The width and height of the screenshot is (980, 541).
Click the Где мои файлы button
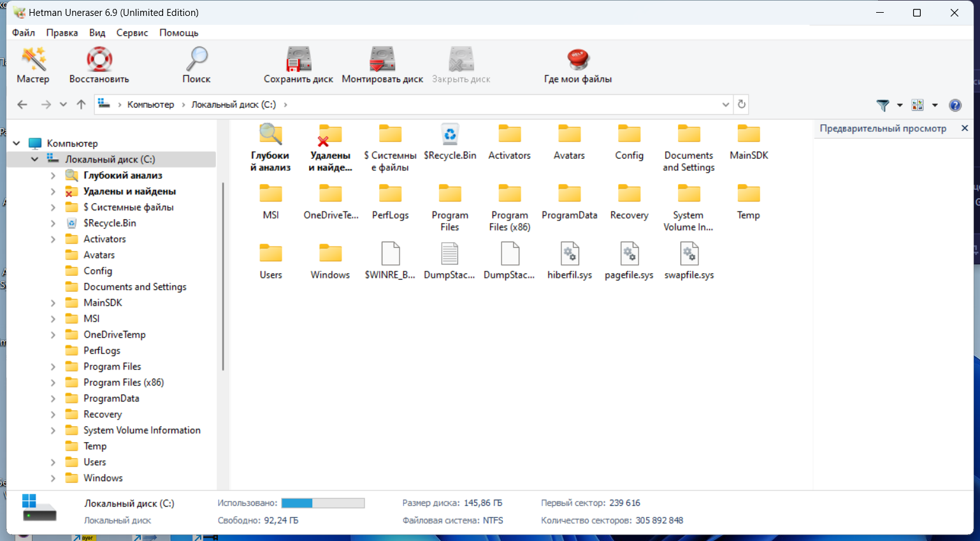click(x=578, y=65)
